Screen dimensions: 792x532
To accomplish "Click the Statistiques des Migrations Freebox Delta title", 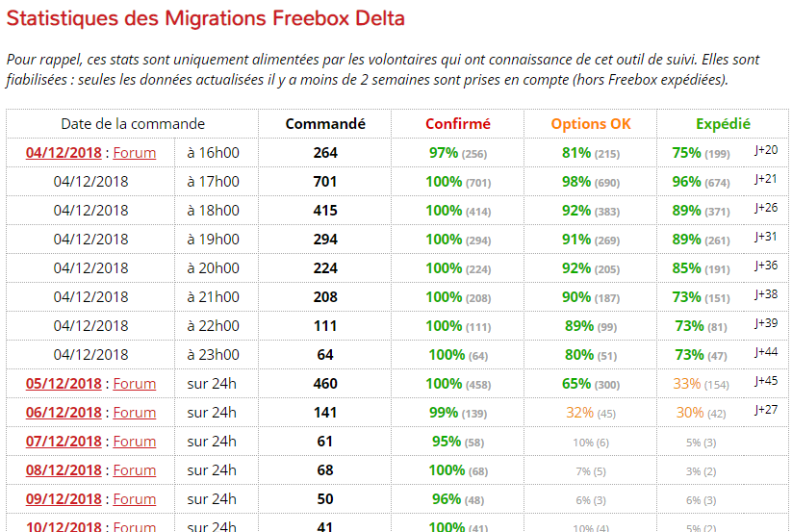I will [x=206, y=18].
